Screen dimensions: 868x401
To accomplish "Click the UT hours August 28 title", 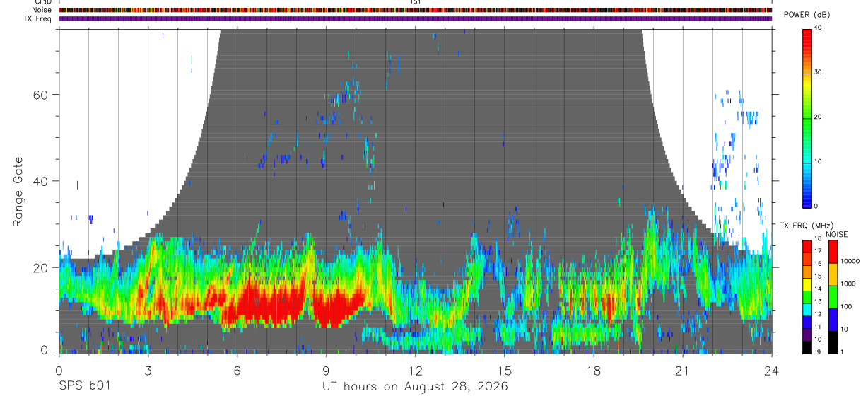I will tap(415, 387).
